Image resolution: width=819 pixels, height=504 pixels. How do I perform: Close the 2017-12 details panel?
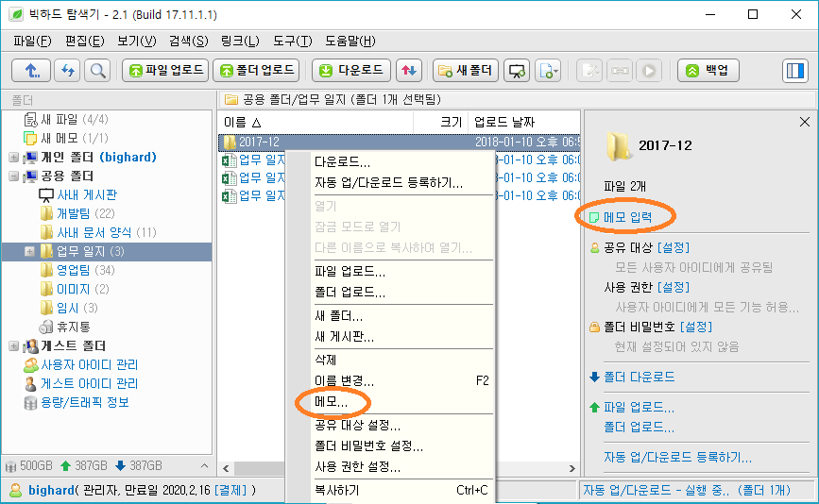pos(805,122)
